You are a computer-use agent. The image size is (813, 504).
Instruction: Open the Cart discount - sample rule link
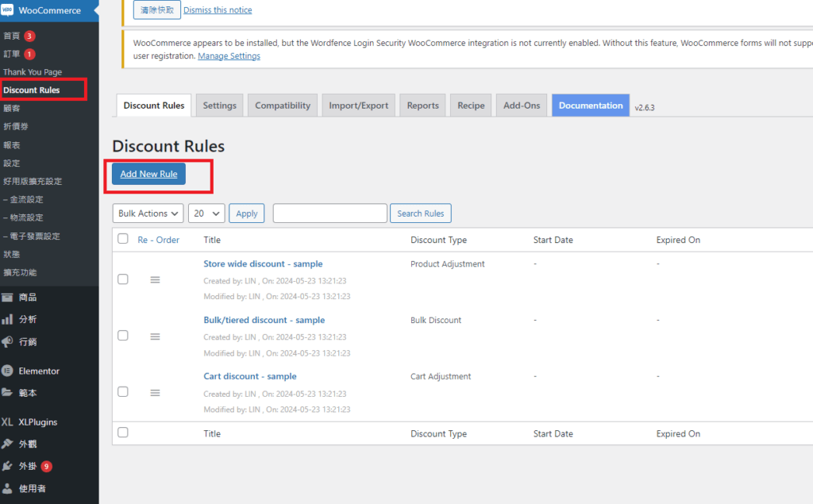point(250,376)
